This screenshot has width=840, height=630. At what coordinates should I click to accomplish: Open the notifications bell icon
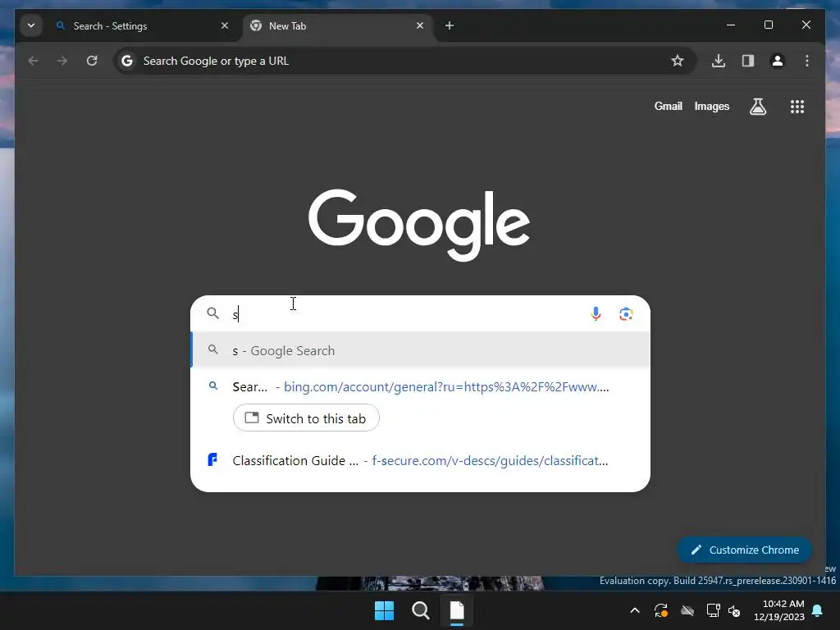tap(818, 610)
